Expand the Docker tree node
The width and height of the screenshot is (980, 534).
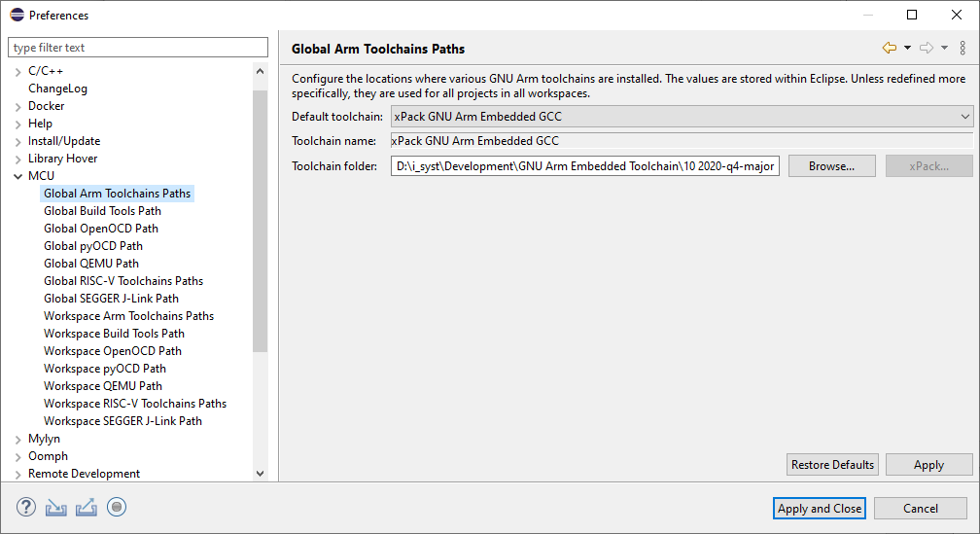point(18,106)
